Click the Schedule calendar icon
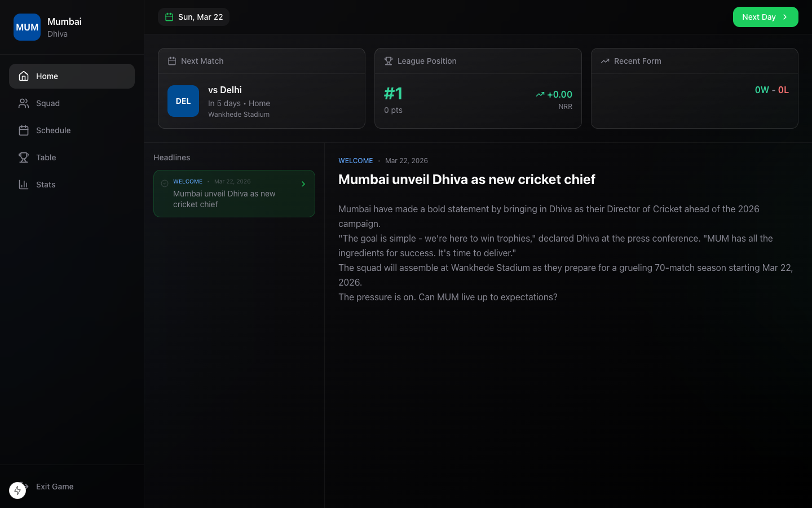This screenshot has height=508, width=812. [24, 130]
